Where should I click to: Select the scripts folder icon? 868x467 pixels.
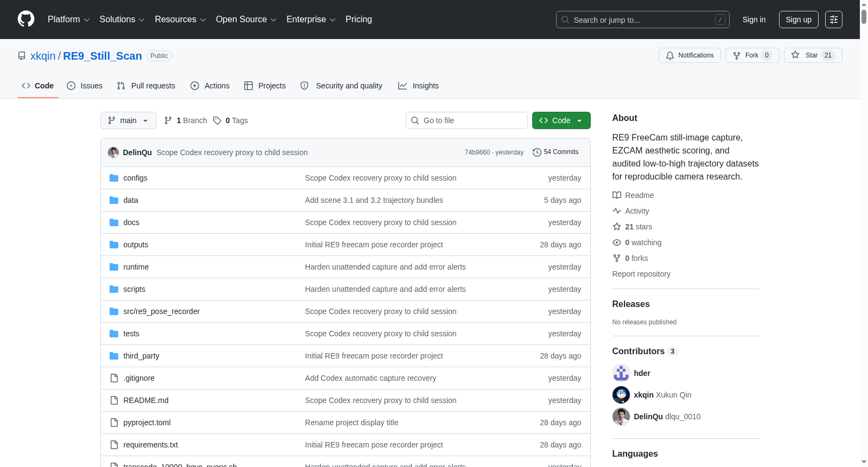coord(114,289)
